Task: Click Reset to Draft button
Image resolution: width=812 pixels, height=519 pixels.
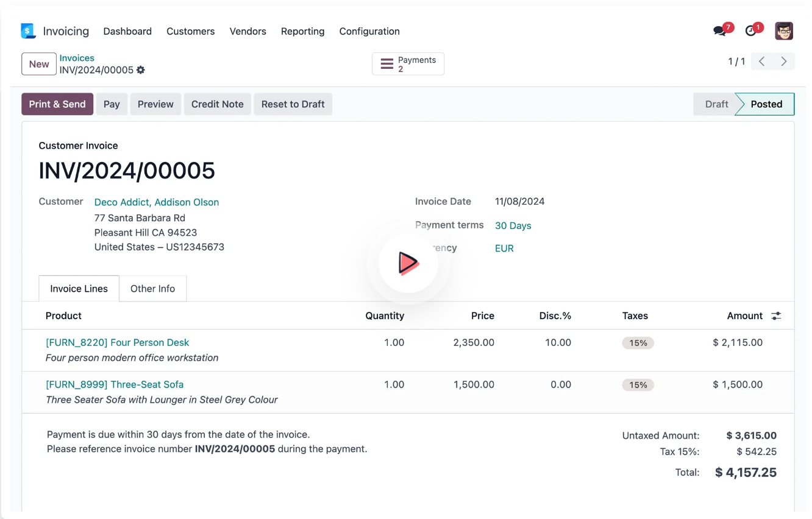Action: click(x=293, y=104)
